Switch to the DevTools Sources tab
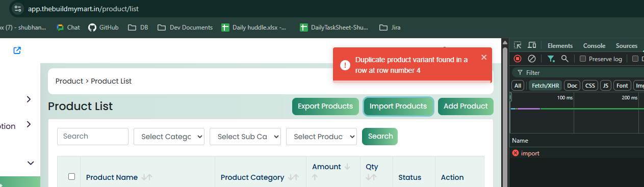The height and width of the screenshot is (187, 644). pyautogui.click(x=627, y=45)
